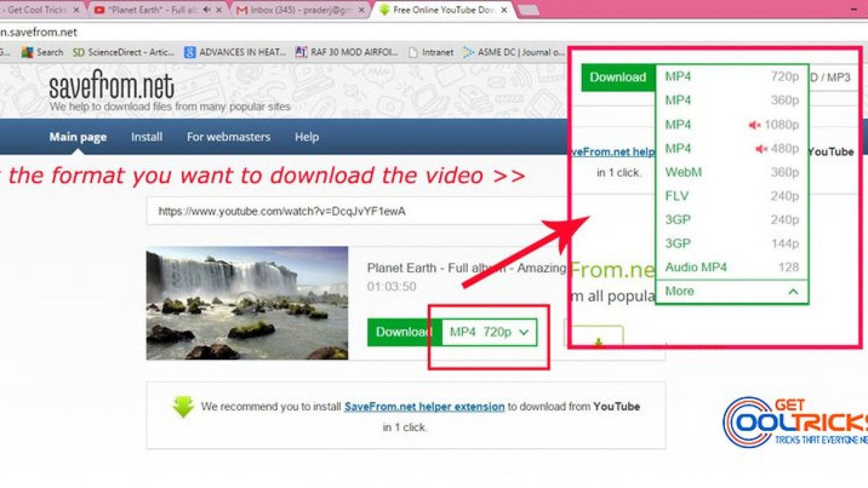Close the Get Cool Tricks tab
The width and height of the screenshot is (868, 488).
(76, 10)
